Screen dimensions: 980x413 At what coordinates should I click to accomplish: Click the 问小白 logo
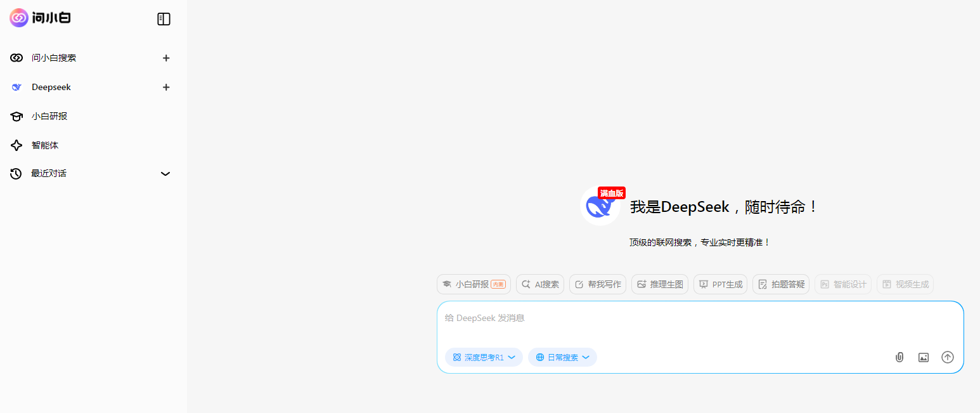(x=39, y=18)
